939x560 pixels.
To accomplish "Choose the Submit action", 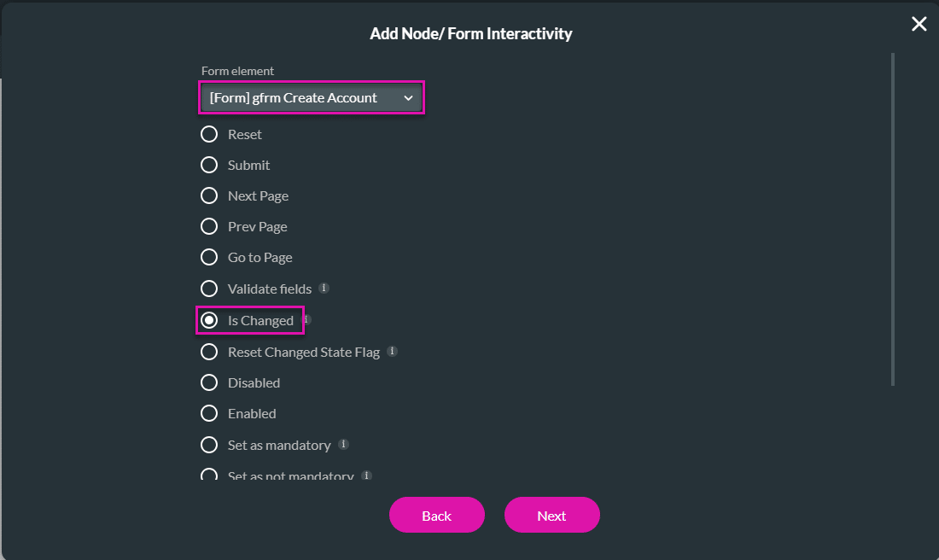I will coord(209,165).
